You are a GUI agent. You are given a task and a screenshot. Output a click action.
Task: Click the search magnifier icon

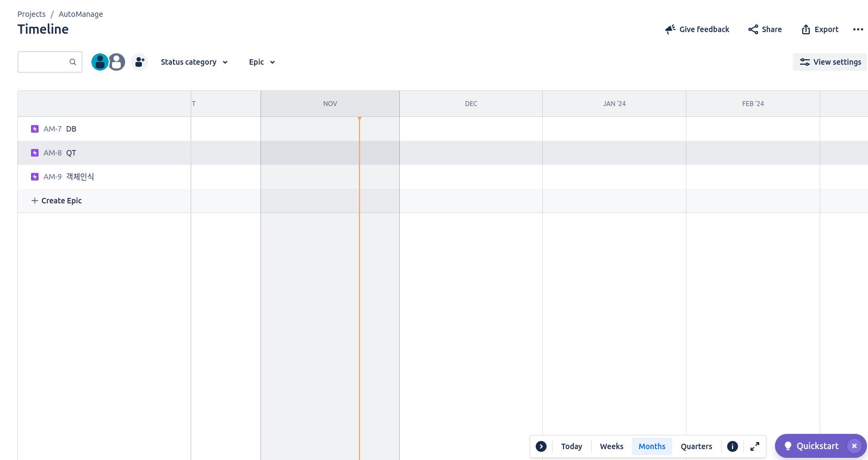point(73,62)
